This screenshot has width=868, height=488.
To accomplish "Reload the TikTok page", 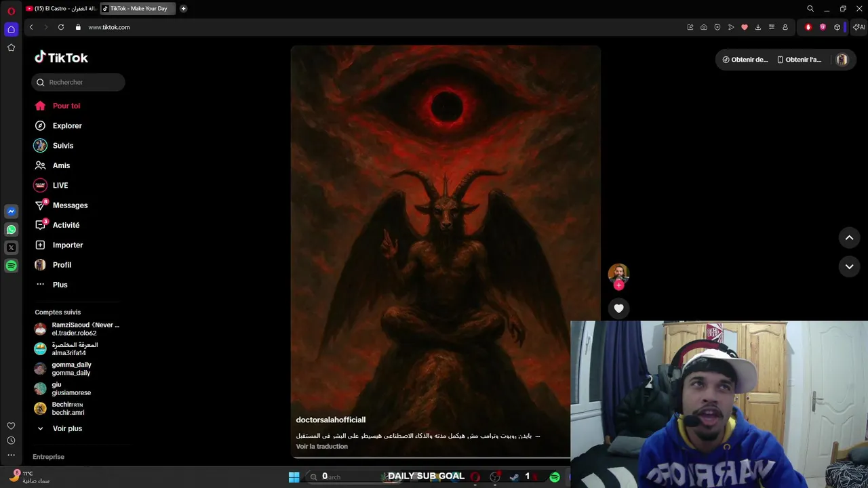I will (60, 27).
